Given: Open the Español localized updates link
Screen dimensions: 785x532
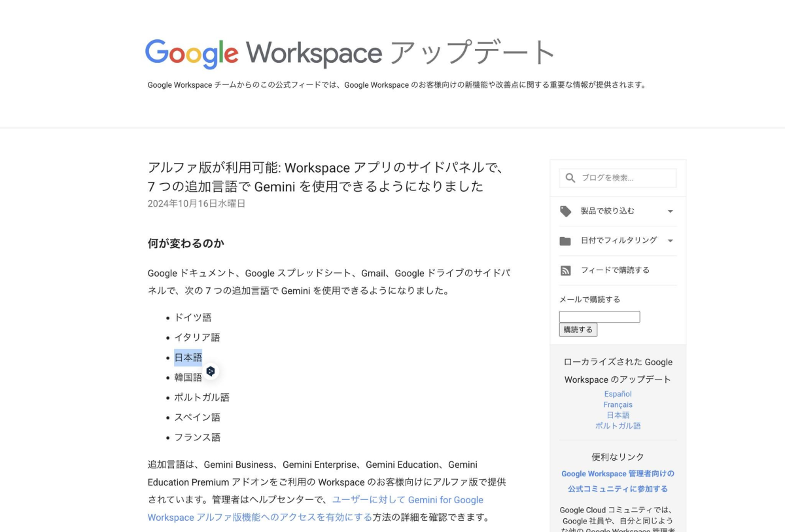Looking at the screenshot, I should (618, 394).
